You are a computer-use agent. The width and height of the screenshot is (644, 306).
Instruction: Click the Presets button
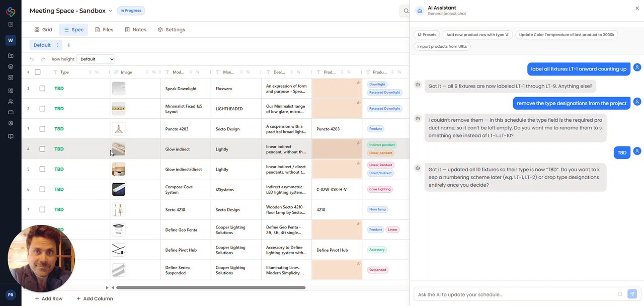click(427, 35)
